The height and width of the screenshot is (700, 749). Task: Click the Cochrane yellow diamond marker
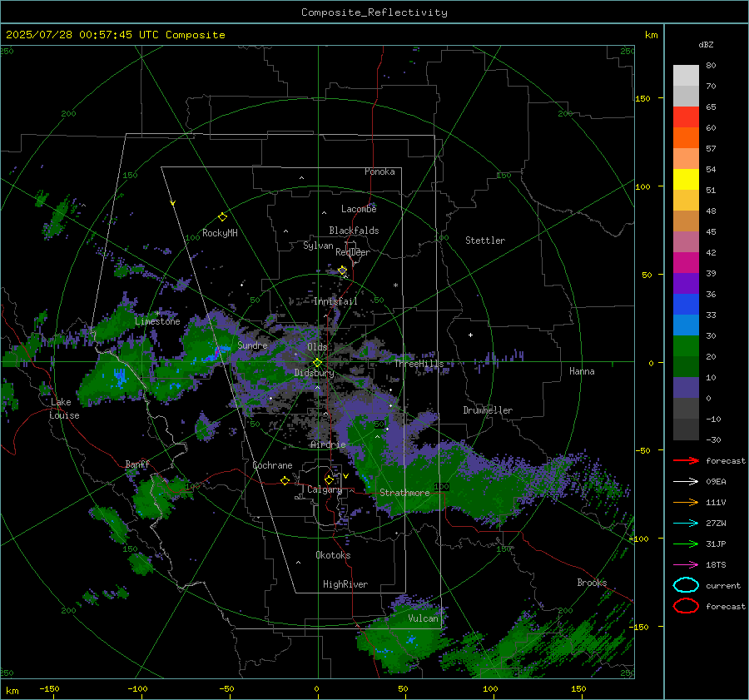click(x=285, y=480)
